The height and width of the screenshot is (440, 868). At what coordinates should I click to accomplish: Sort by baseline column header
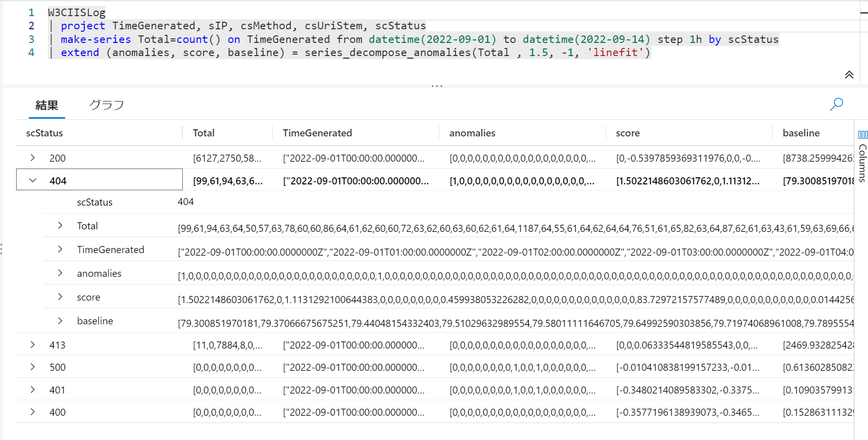(x=801, y=133)
